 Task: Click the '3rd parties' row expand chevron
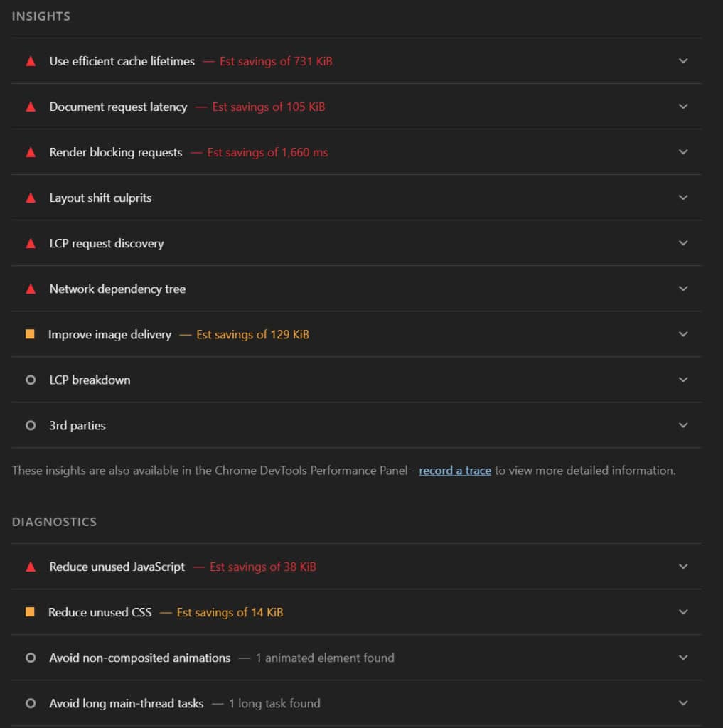[x=683, y=425]
